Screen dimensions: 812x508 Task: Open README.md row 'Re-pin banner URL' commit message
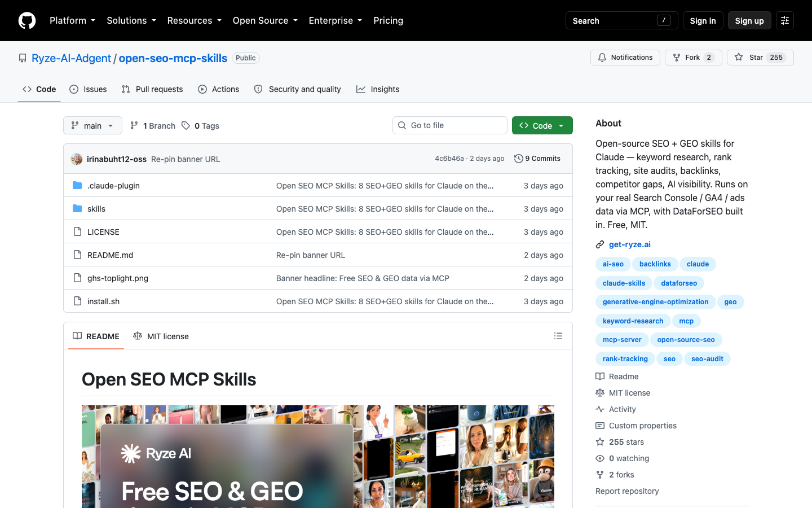pyautogui.click(x=311, y=255)
